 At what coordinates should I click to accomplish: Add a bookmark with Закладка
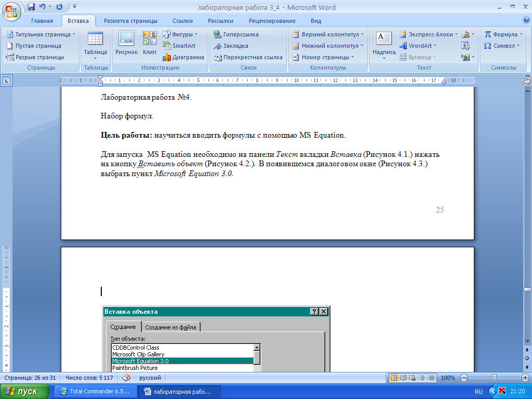click(231, 46)
